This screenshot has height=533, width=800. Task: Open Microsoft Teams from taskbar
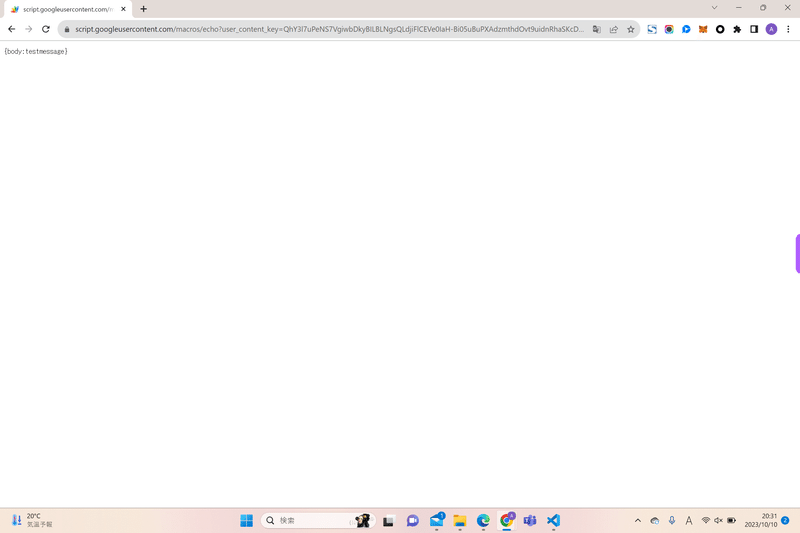[530, 520]
